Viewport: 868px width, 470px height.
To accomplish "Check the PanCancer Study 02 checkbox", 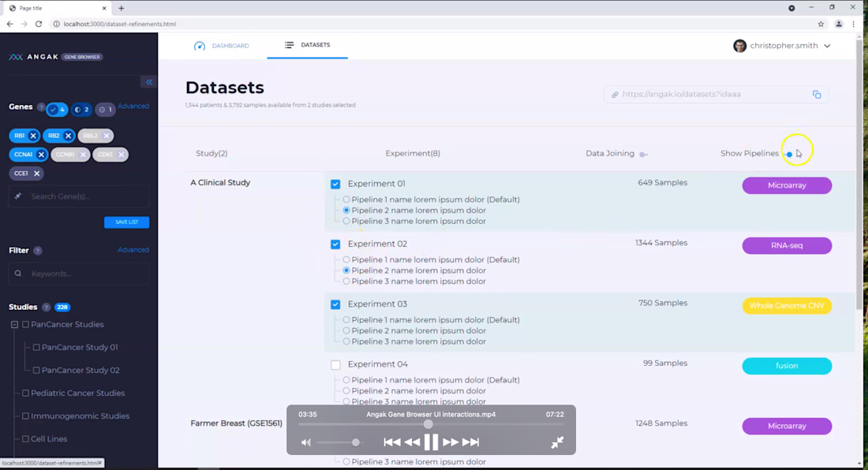I will coord(36,371).
